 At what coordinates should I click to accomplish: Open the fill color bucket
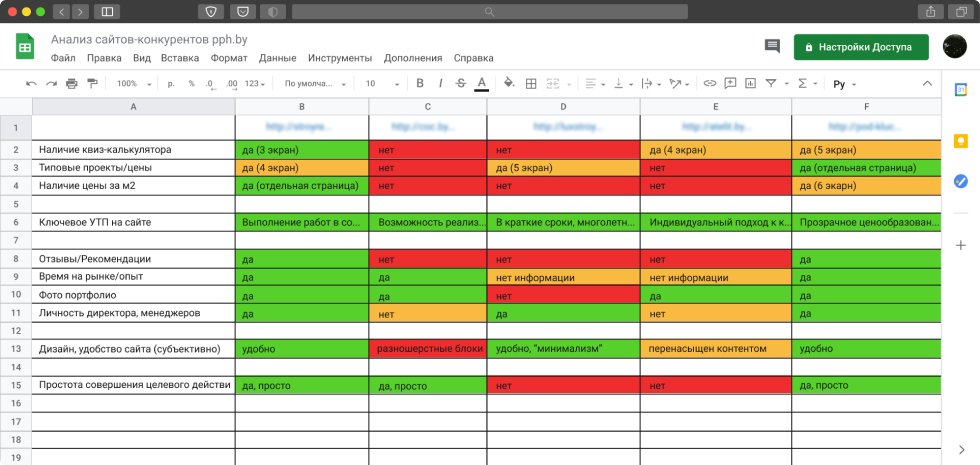(509, 84)
